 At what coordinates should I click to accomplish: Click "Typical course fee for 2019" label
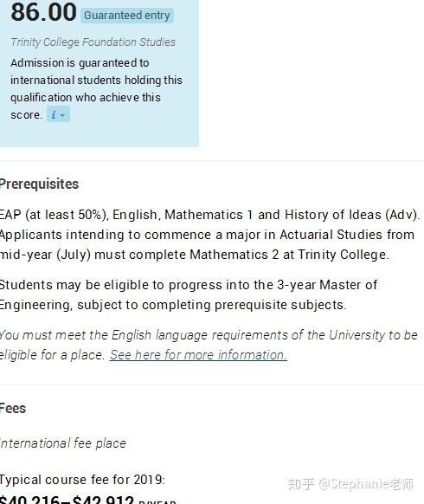(82, 480)
